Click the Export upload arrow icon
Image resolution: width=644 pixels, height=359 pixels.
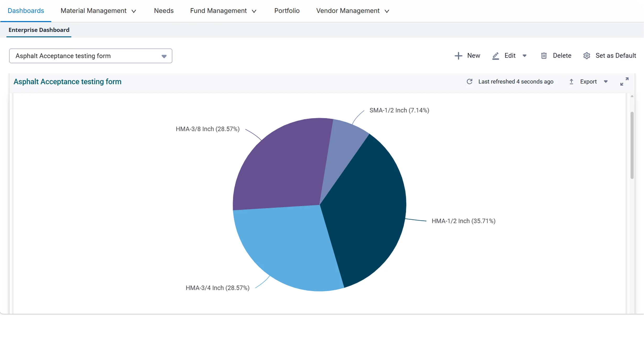571,82
